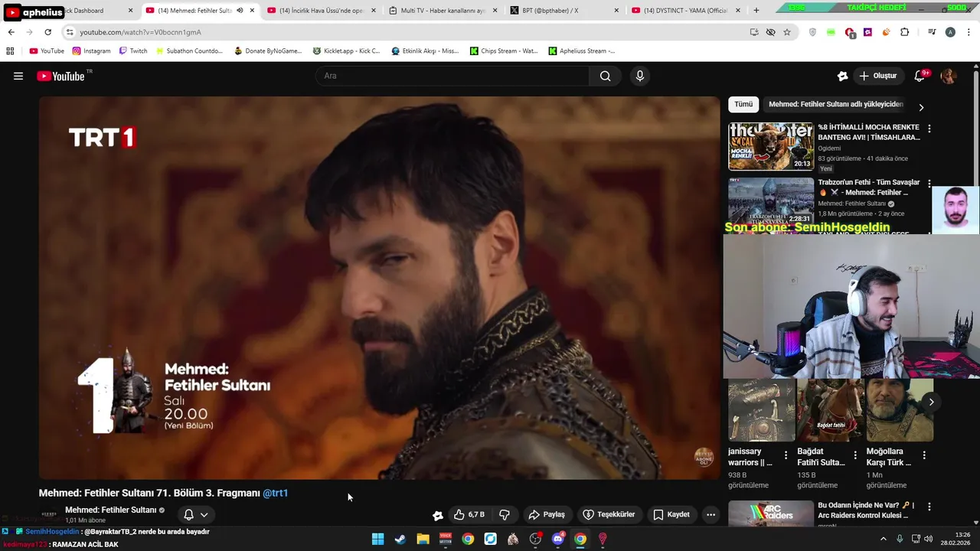Viewport: 980px width, 551px height.
Task: Open OBS Studio from the taskbar
Action: 535,539
